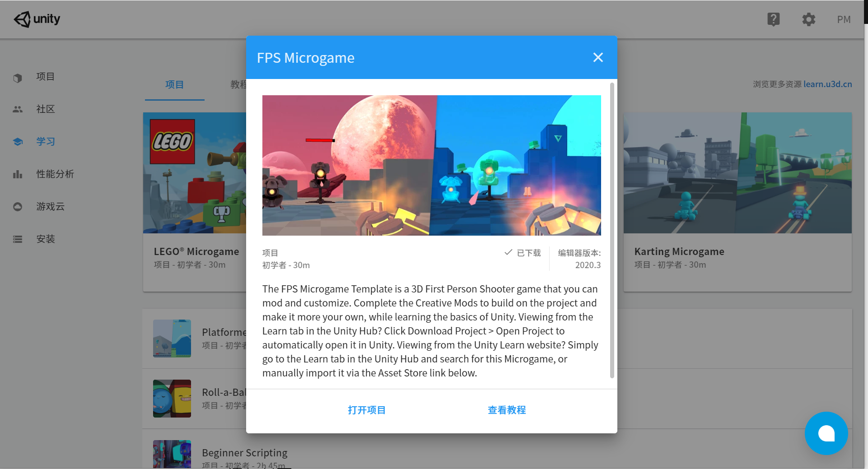
Task: Open the LEGO Microgame card image
Action: tap(195, 173)
